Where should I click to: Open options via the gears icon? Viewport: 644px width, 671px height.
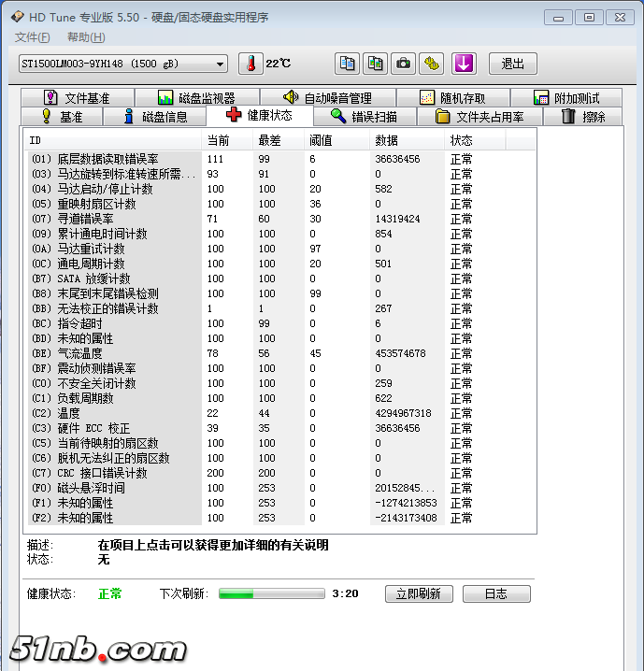click(x=431, y=64)
